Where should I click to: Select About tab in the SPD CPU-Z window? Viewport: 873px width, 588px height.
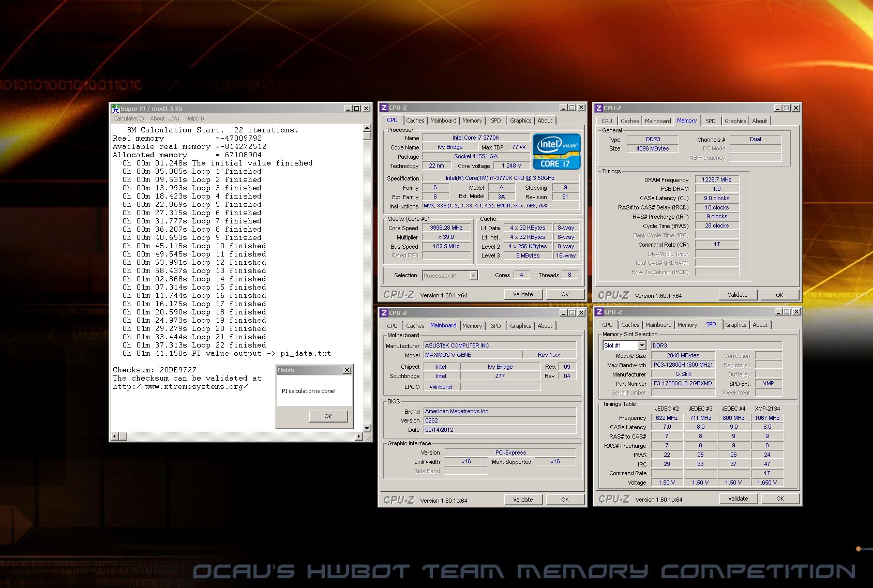(x=760, y=325)
